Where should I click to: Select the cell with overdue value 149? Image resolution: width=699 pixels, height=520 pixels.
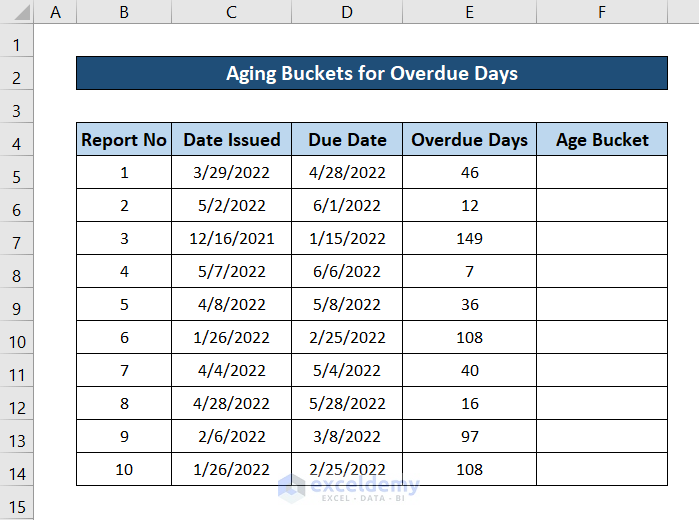coord(469,239)
